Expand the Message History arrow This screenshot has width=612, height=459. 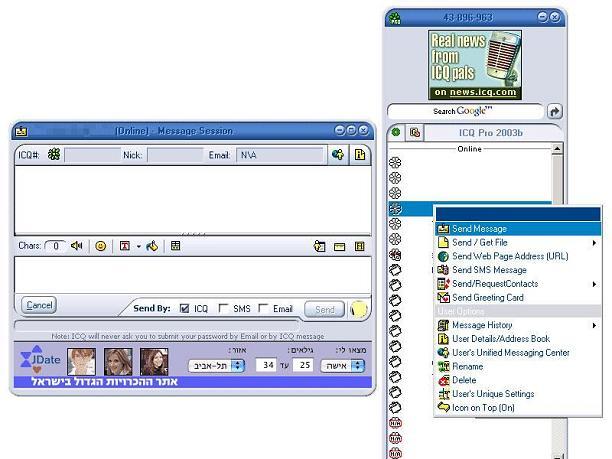tap(594, 325)
